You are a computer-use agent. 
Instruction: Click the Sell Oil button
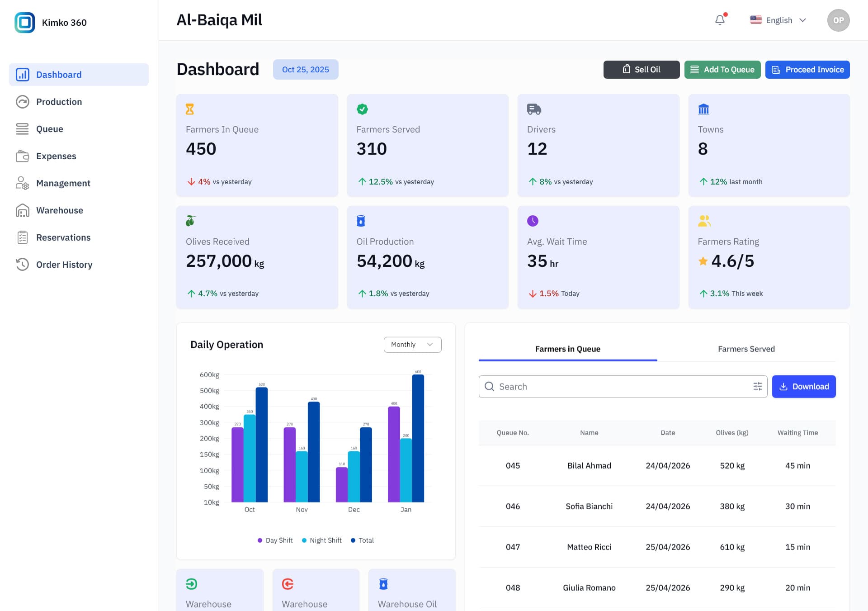(641, 70)
